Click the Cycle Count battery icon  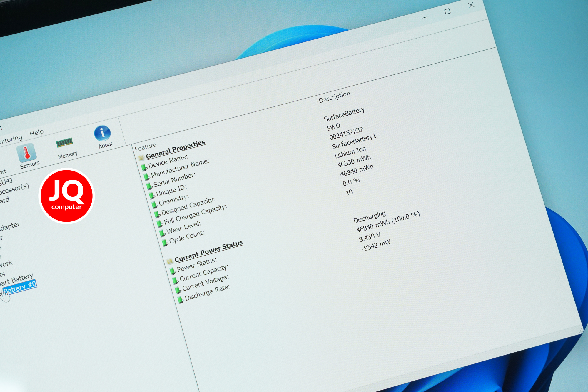(x=165, y=243)
